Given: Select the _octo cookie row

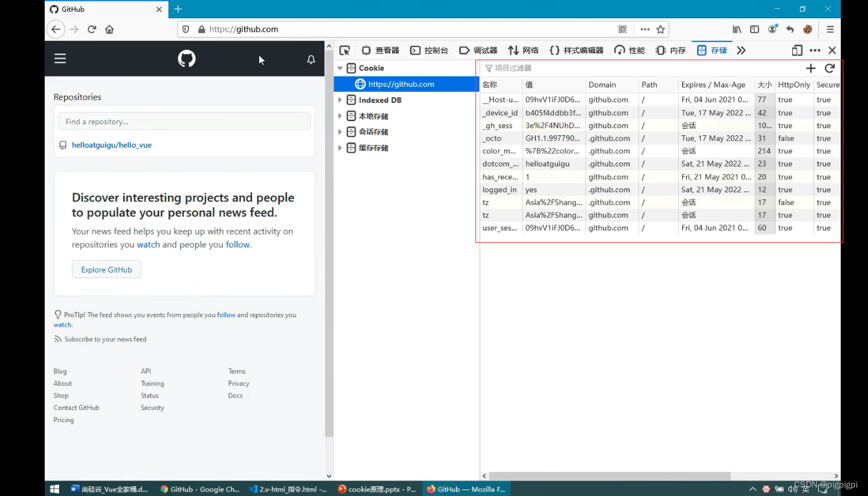Looking at the screenshot, I should 659,138.
